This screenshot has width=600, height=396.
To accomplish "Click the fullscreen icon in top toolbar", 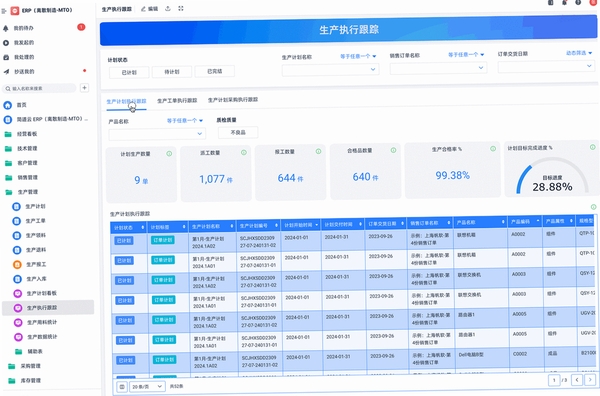I will click(x=181, y=8).
